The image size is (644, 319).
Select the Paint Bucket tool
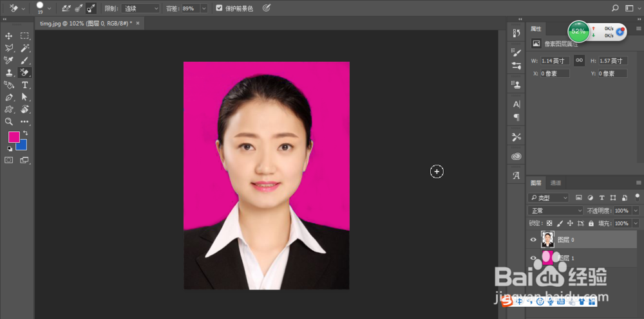(8, 85)
